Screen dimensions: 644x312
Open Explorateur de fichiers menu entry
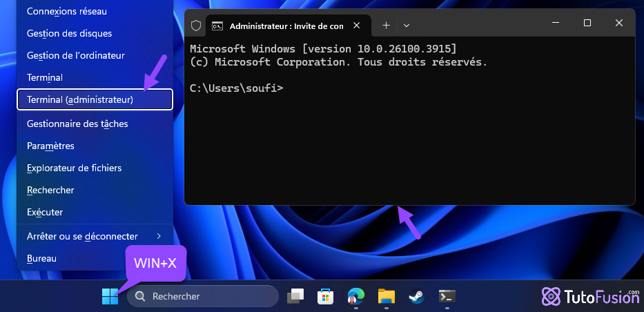pos(95,168)
